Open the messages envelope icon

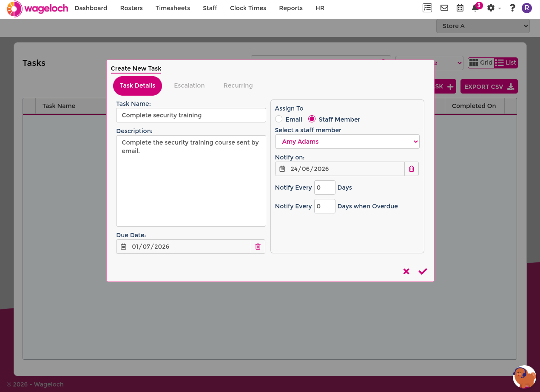[x=444, y=8]
